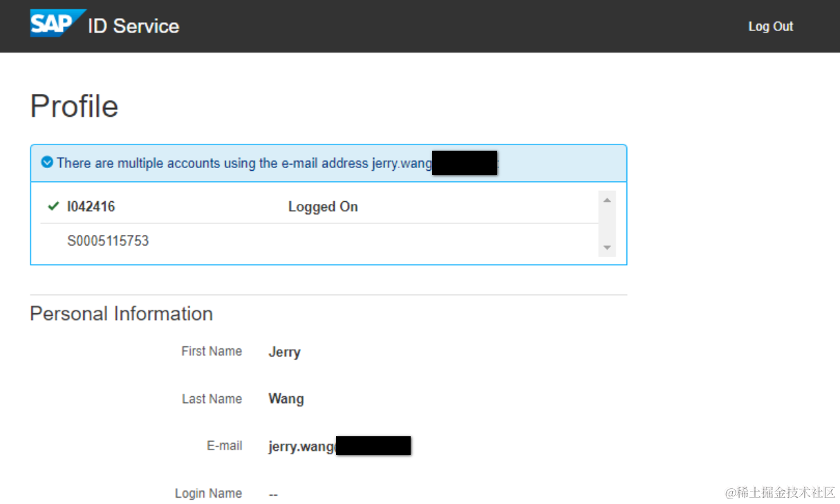Switch to account S0005115753

coord(319,241)
